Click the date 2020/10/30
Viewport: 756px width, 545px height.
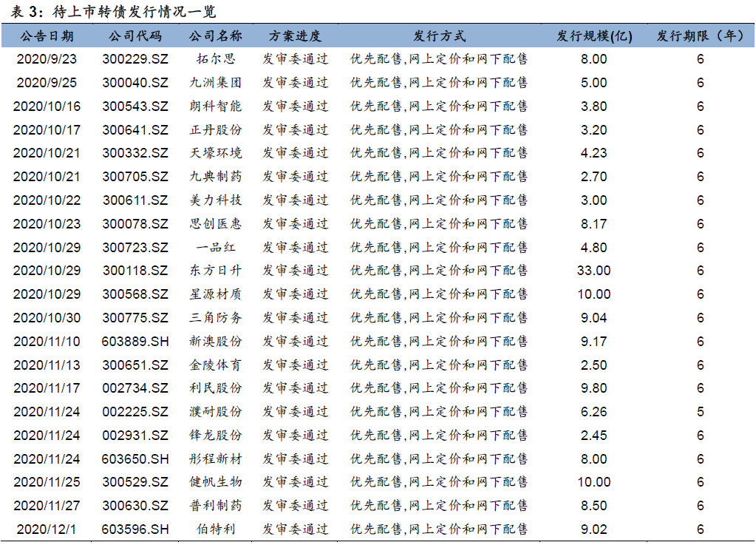[x=47, y=318]
